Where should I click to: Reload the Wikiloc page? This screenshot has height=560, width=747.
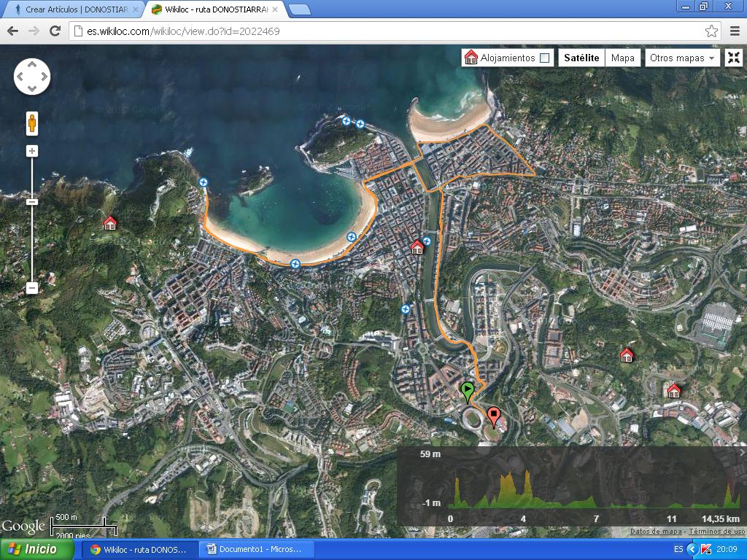point(55,31)
